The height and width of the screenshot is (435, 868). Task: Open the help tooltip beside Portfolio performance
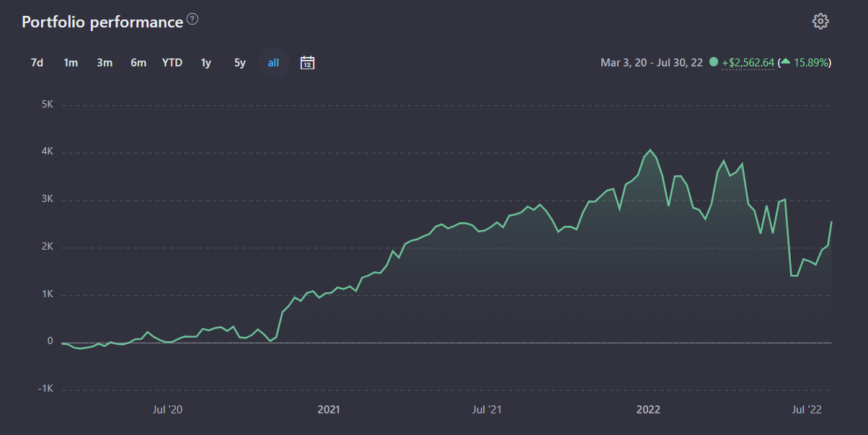tap(192, 19)
